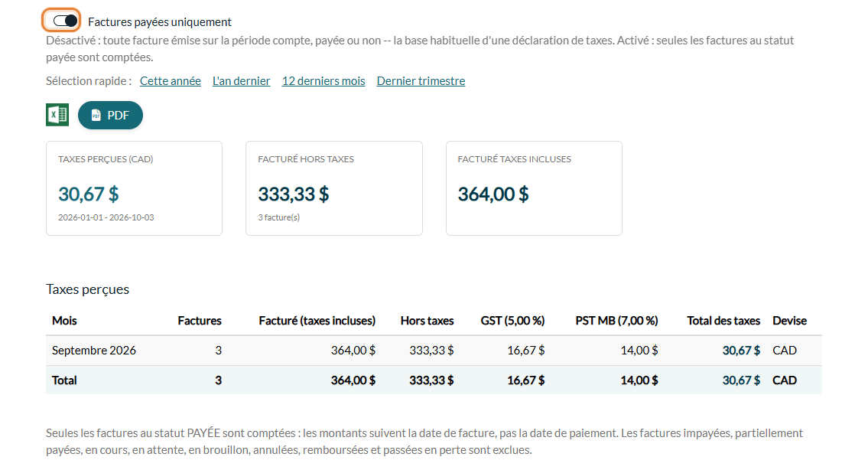Click the PST MB amount in the Septembre 2026 row
This screenshot has width=868, height=470.
(639, 351)
